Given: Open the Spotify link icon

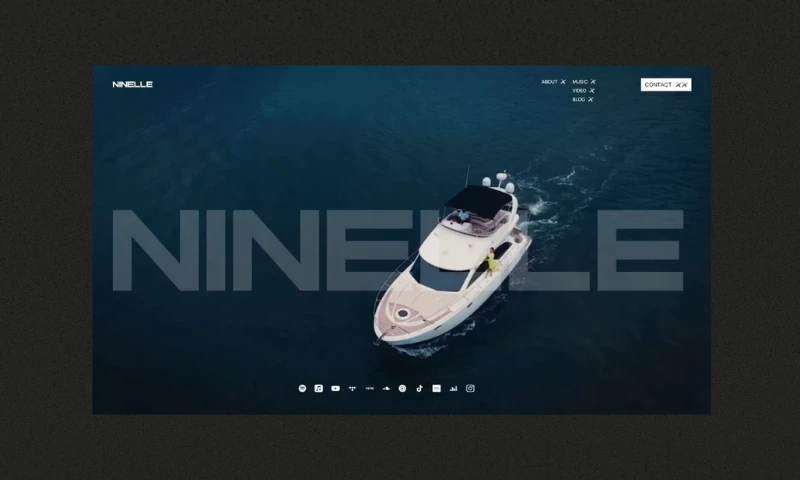Looking at the screenshot, I should point(302,389).
